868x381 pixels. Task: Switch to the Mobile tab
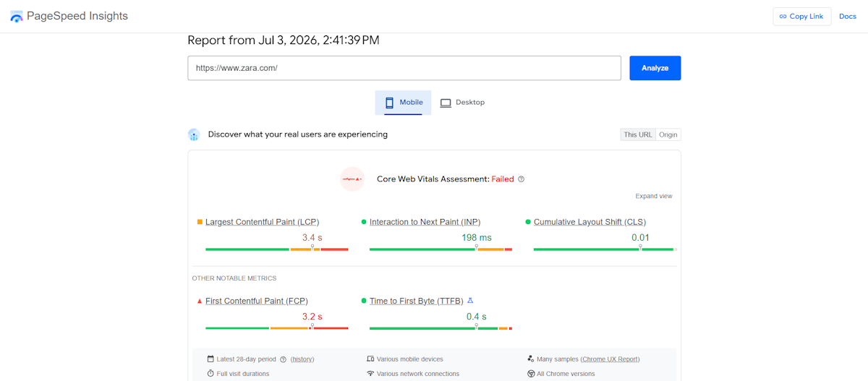pos(403,103)
